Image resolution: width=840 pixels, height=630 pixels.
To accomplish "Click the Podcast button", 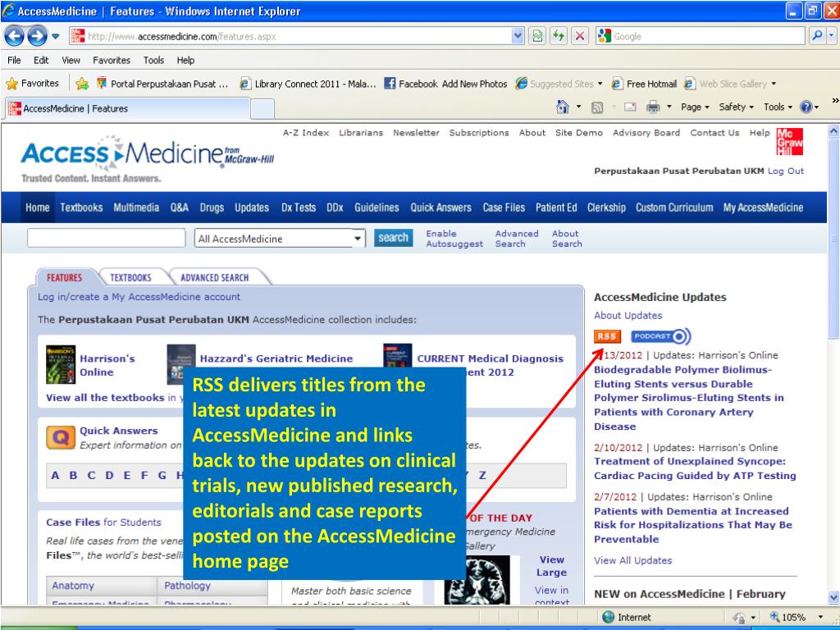I will click(661, 336).
